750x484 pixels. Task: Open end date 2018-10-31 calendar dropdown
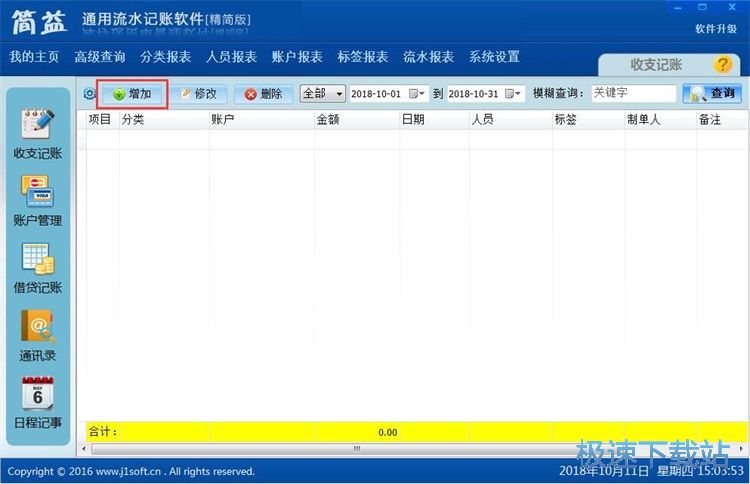click(513, 94)
